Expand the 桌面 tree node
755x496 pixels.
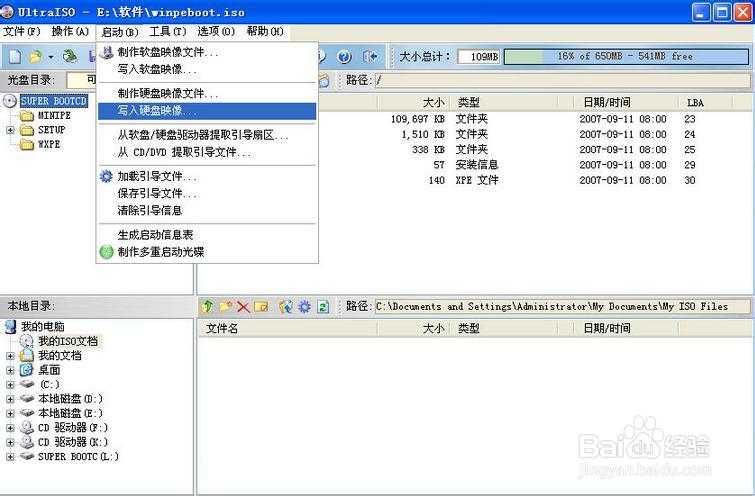pyautogui.click(x=10, y=370)
